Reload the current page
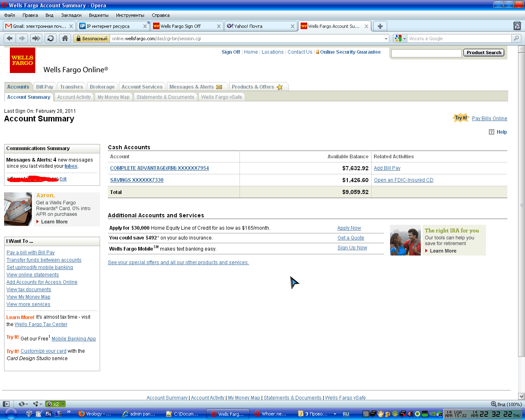The height and width of the screenshot is (420, 525). (50, 38)
